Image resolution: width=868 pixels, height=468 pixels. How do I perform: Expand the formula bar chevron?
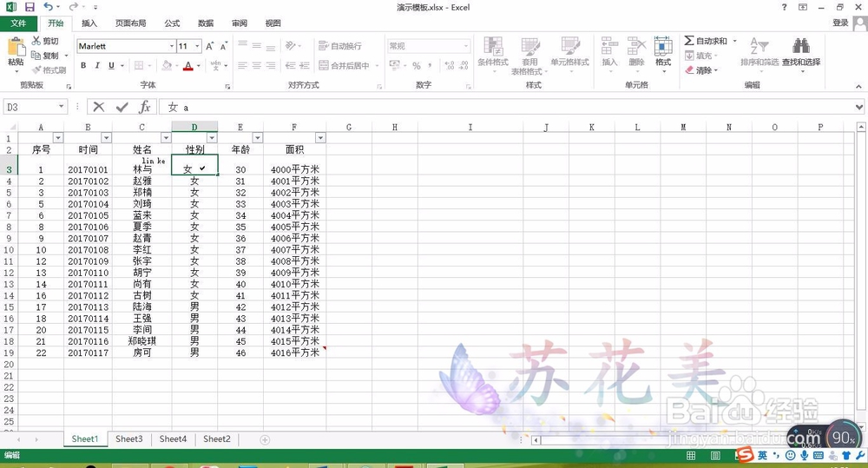pyautogui.click(x=859, y=107)
